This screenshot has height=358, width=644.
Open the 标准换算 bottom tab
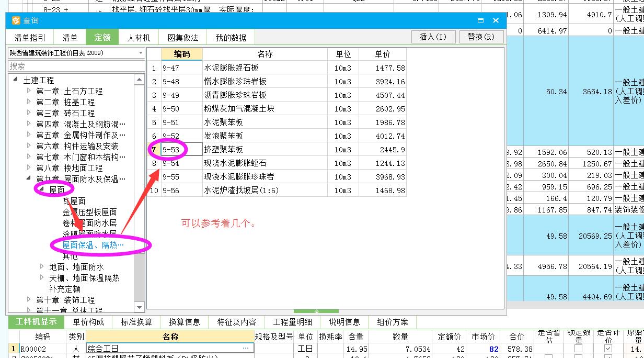[x=136, y=322]
